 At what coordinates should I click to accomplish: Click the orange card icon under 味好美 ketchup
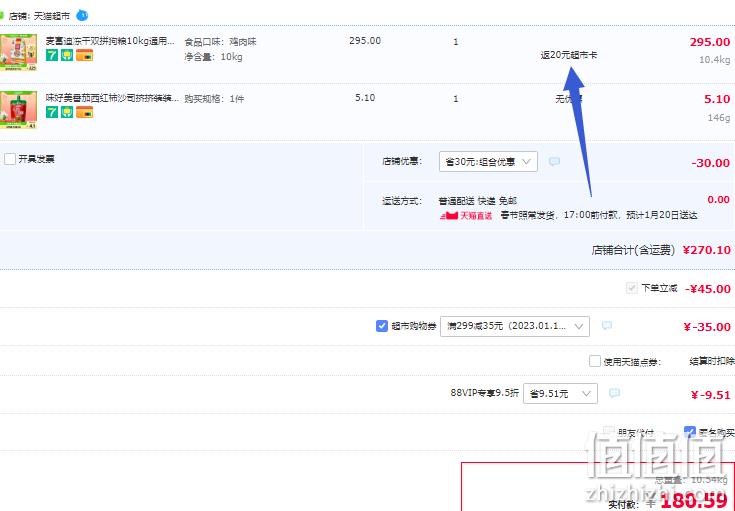pos(84,112)
